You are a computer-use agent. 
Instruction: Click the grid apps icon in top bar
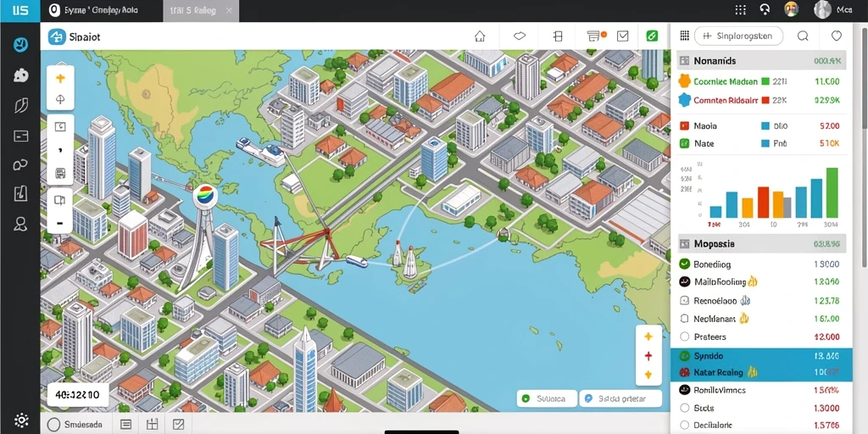[x=740, y=9]
